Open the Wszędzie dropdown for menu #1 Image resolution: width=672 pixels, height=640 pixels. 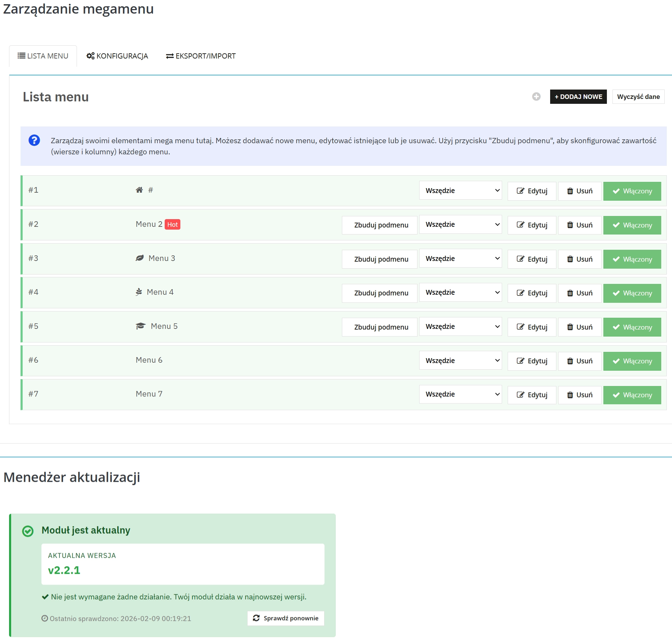460,190
